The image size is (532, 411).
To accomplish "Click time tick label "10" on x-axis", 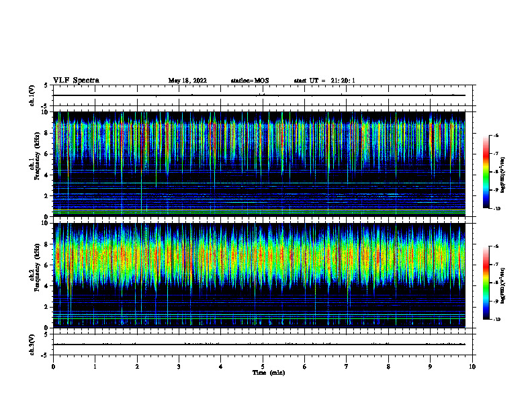I will click(472, 367).
